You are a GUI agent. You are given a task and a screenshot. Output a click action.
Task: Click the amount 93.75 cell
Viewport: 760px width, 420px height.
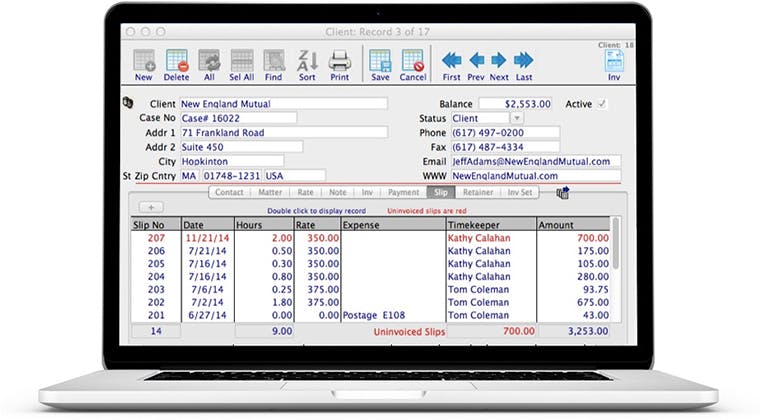click(x=573, y=289)
